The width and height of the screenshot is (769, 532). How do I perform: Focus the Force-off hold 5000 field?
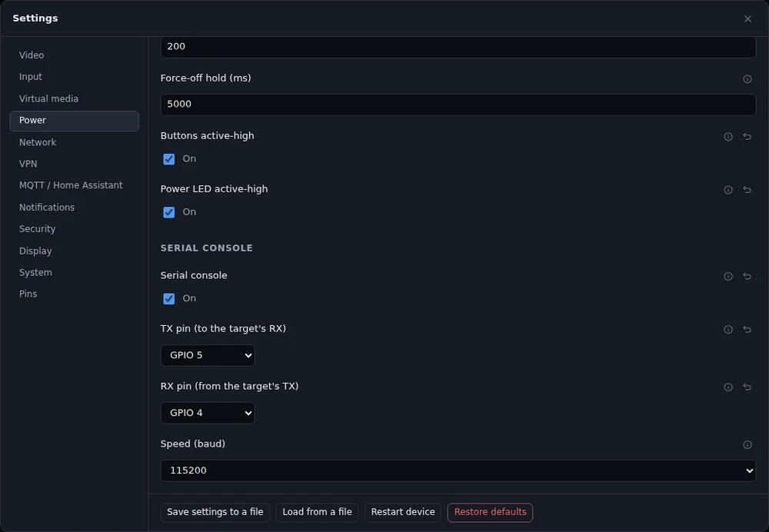point(458,105)
